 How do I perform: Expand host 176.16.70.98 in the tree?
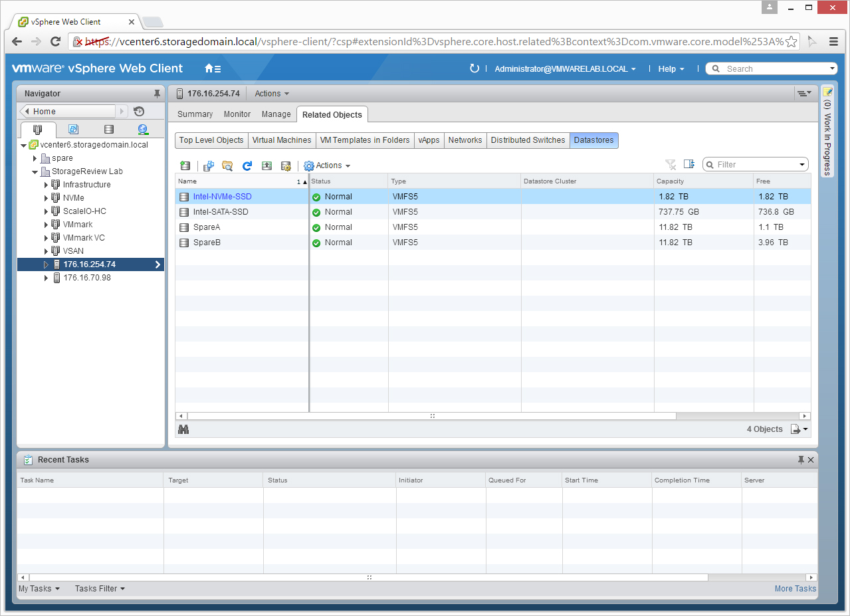pyautogui.click(x=46, y=278)
